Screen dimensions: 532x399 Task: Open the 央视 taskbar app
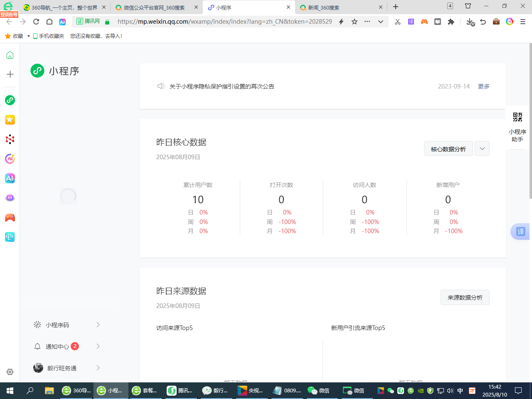[250, 391]
